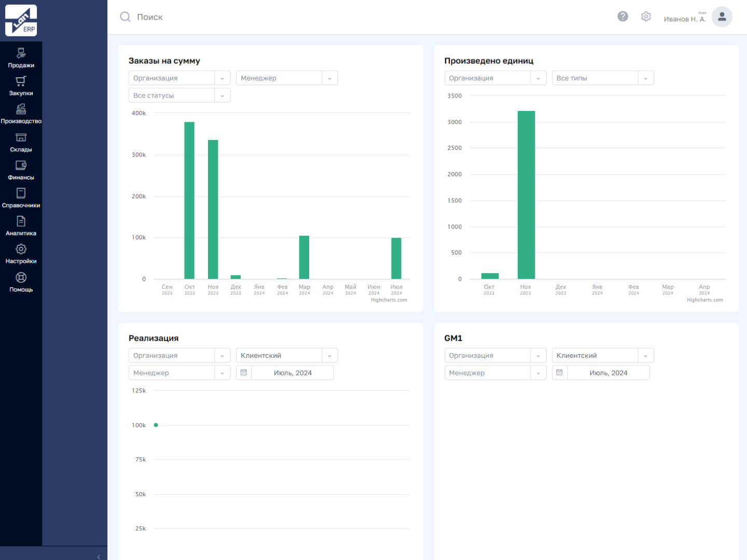The height and width of the screenshot is (560, 747).
Task: Click the 400k axis label in Заказы на сумму
Action: coord(139,113)
